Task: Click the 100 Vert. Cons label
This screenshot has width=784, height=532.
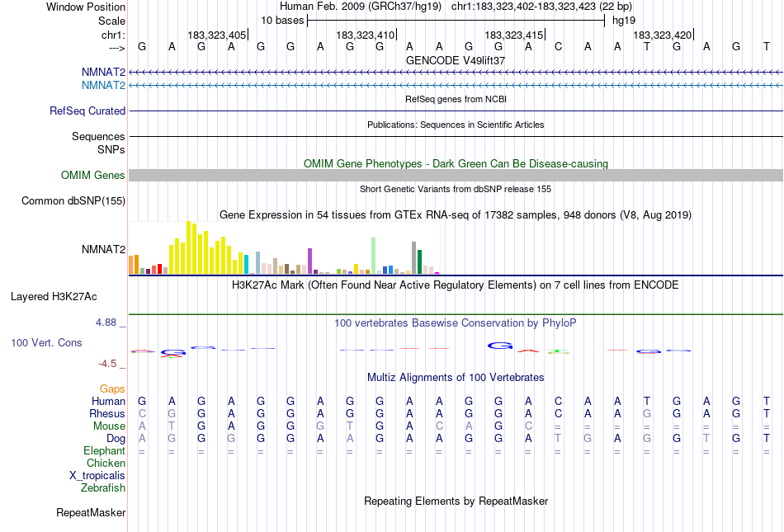Action: tap(46, 342)
